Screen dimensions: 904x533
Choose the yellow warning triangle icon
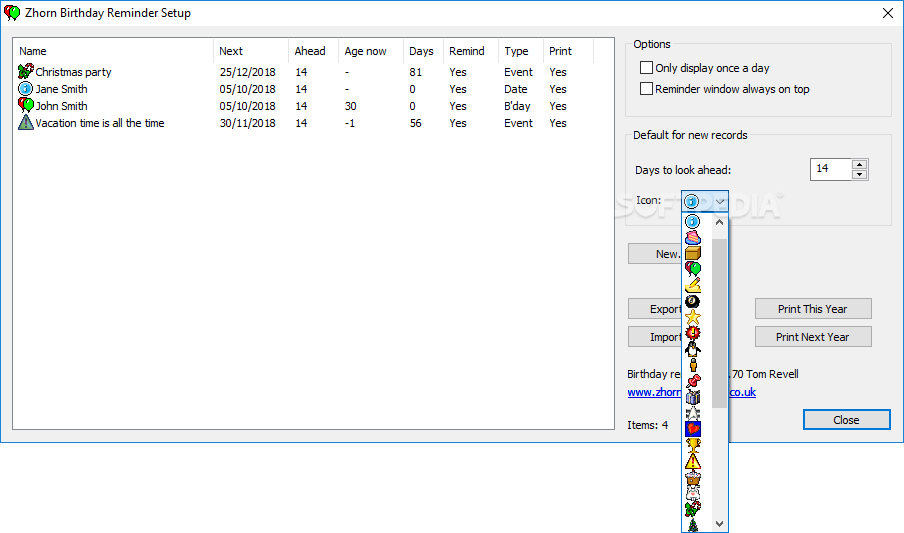tap(692, 461)
